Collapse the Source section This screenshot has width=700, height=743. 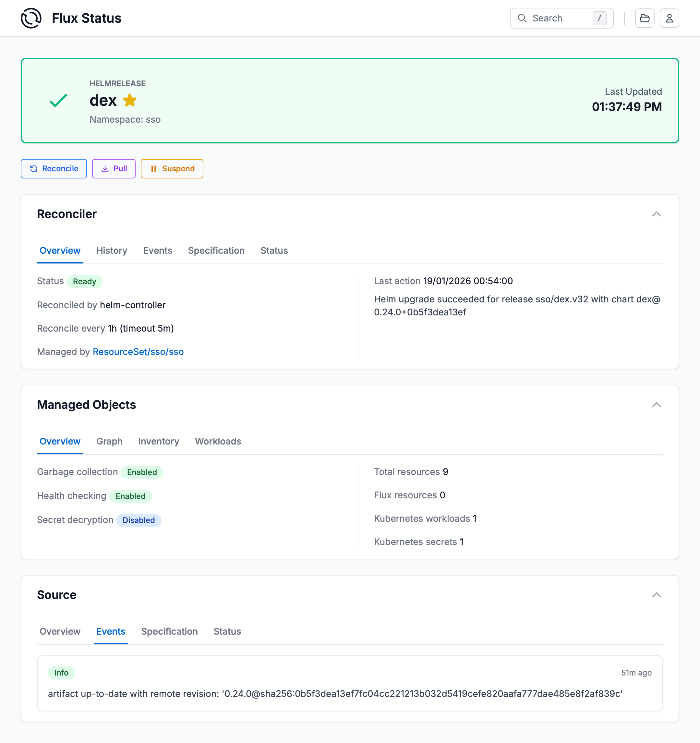pyautogui.click(x=657, y=595)
